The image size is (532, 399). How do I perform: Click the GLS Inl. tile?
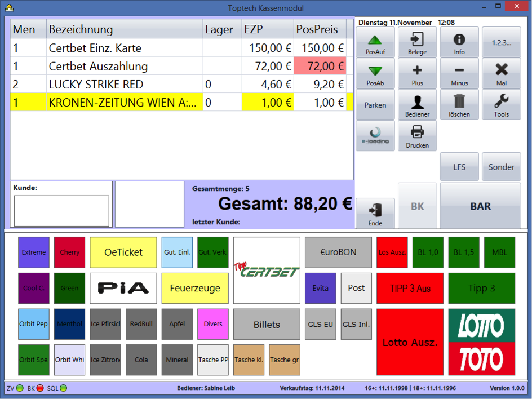point(356,324)
